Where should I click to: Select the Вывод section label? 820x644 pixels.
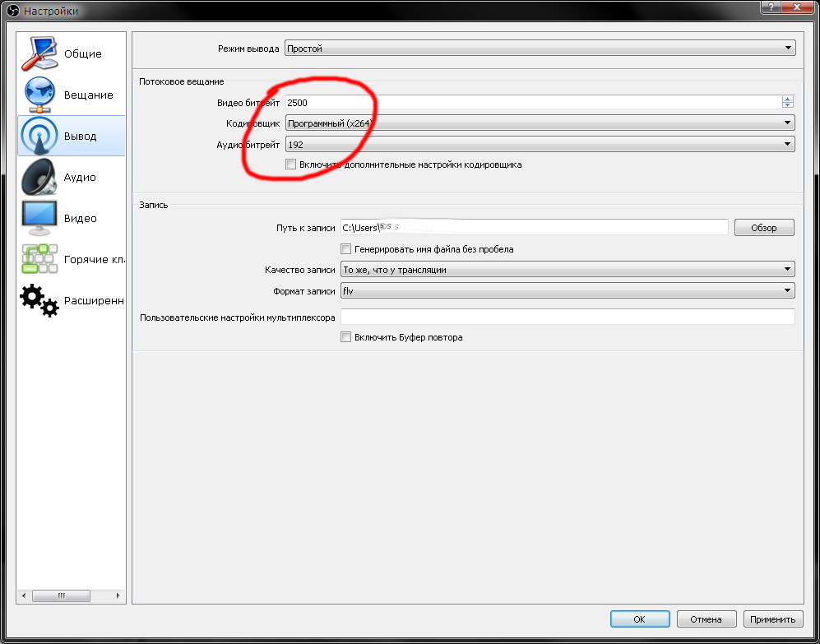click(80, 136)
